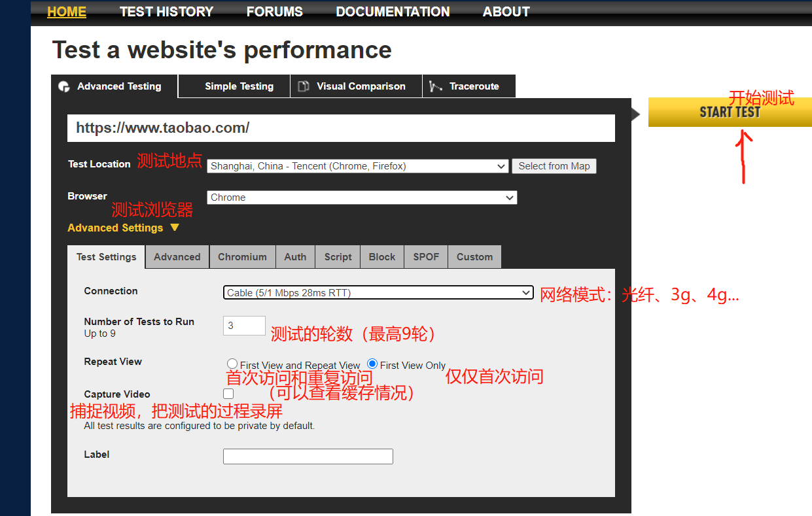Click the Capture Video label
Image resolution: width=812 pixels, height=516 pixels.
click(117, 394)
